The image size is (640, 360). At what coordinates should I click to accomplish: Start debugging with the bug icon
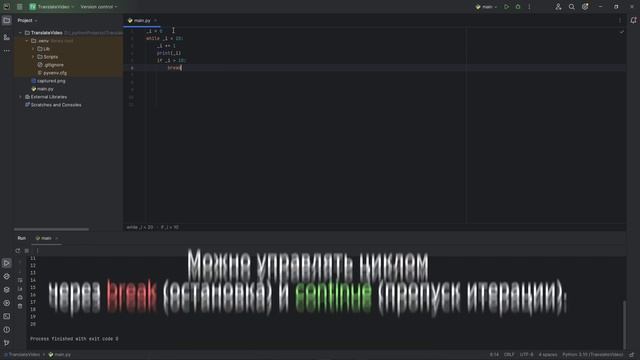tap(518, 7)
